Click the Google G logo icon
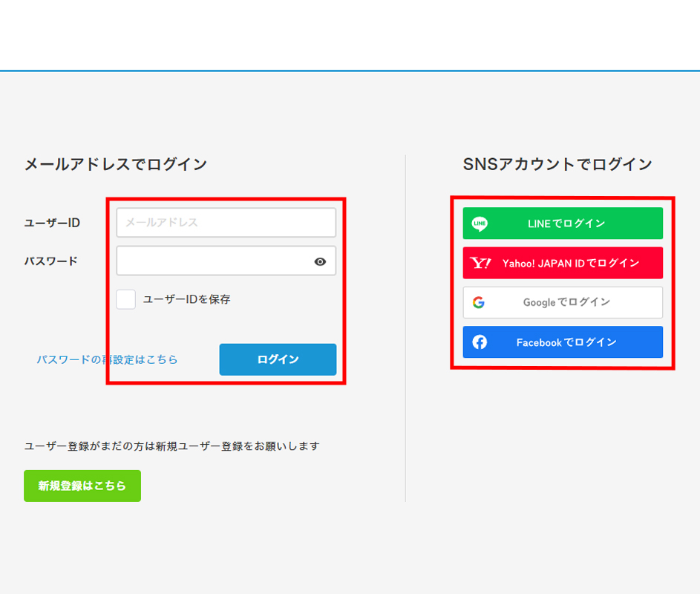 point(479,302)
